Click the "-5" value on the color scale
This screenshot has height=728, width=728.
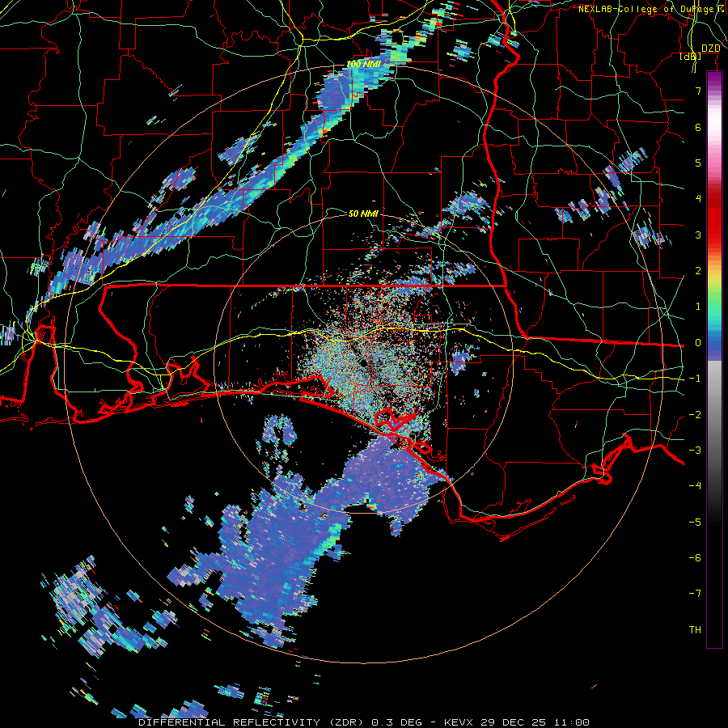(x=695, y=523)
